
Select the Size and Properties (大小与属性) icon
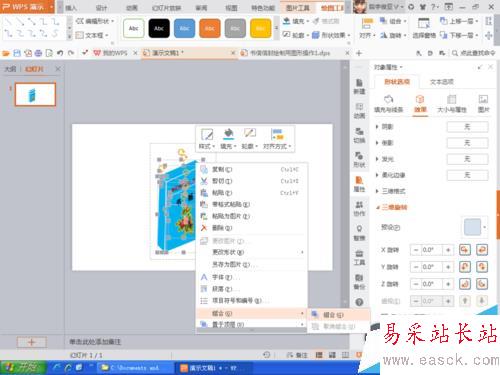[x=452, y=104]
